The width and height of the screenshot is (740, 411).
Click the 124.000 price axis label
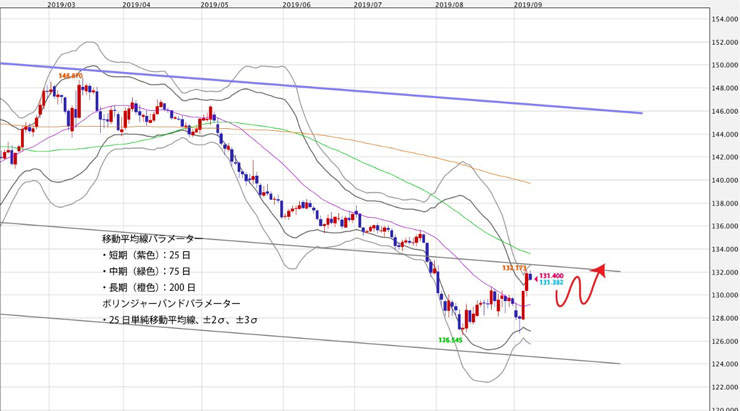point(724,364)
